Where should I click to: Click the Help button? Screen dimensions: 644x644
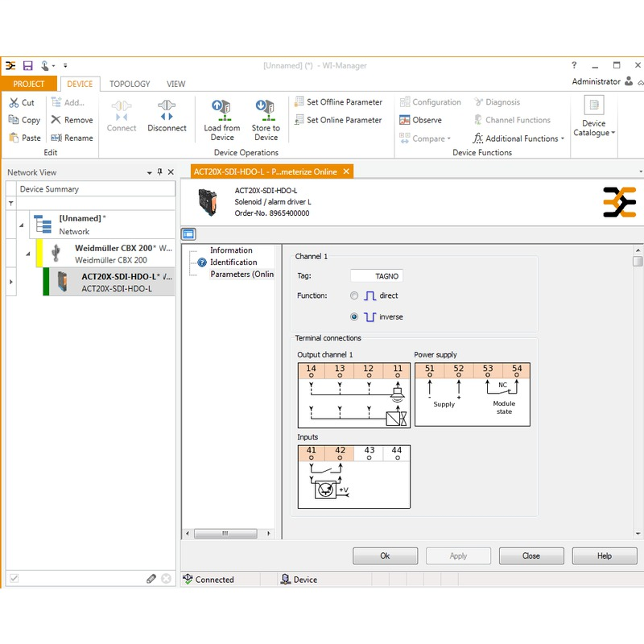pyautogui.click(x=605, y=555)
